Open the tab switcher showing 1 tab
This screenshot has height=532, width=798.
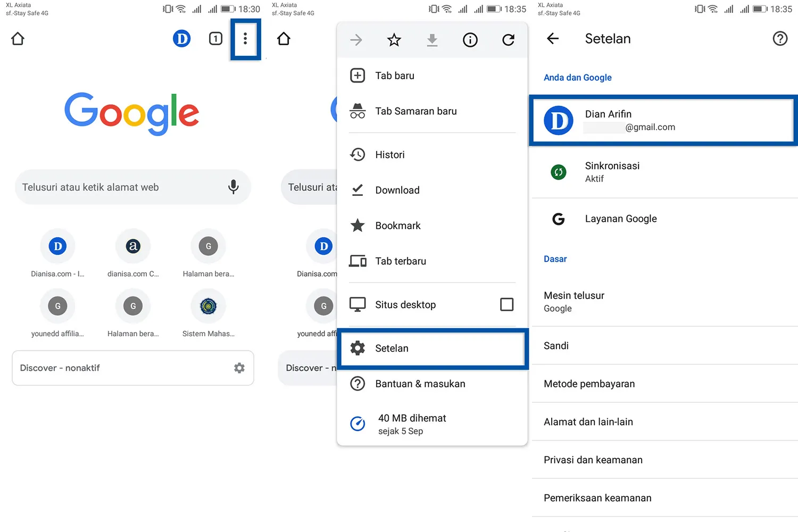[x=215, y=39]
